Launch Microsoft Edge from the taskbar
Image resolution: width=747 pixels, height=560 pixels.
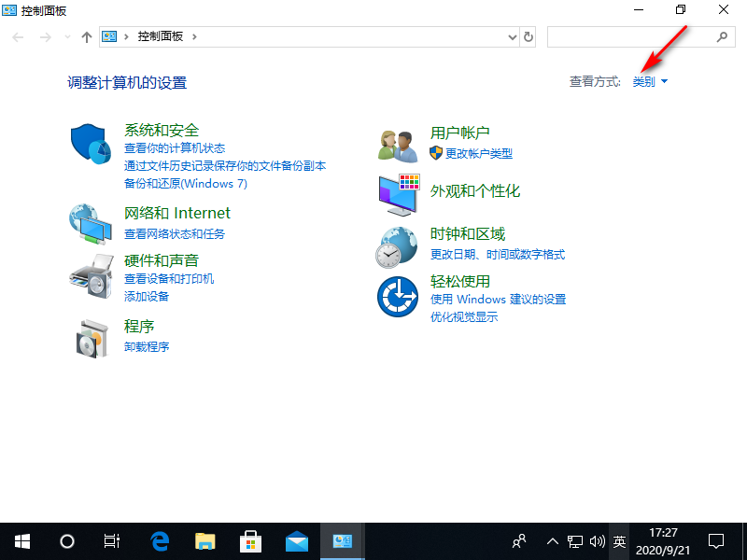tap(159, 541)
